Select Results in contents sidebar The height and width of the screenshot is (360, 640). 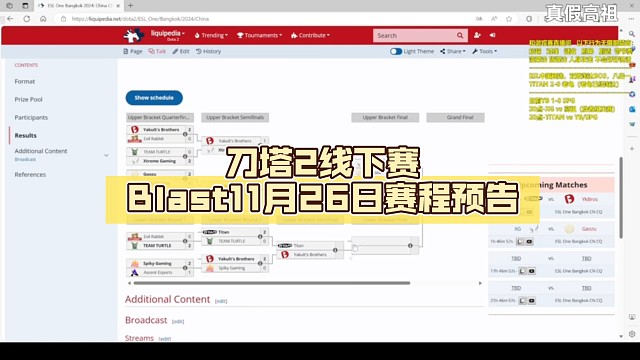pyautogui.click(x=25, y=136)
